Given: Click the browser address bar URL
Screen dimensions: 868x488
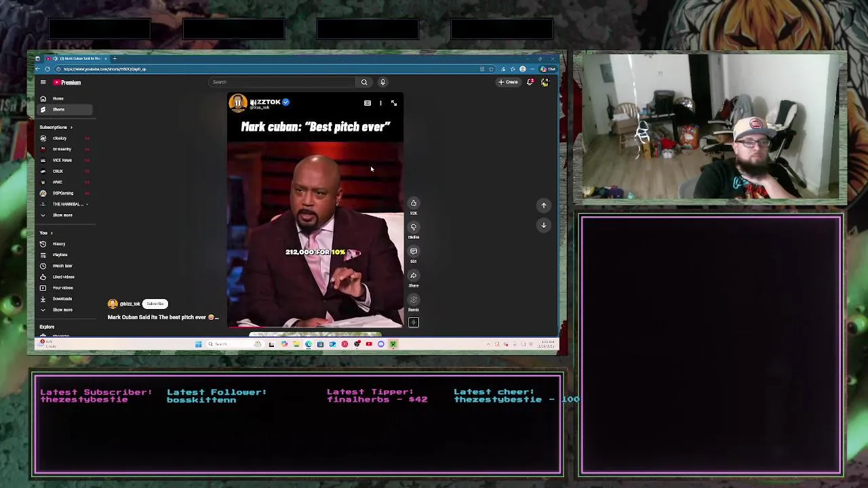Looking at the screenshot, I should point(105,69).
